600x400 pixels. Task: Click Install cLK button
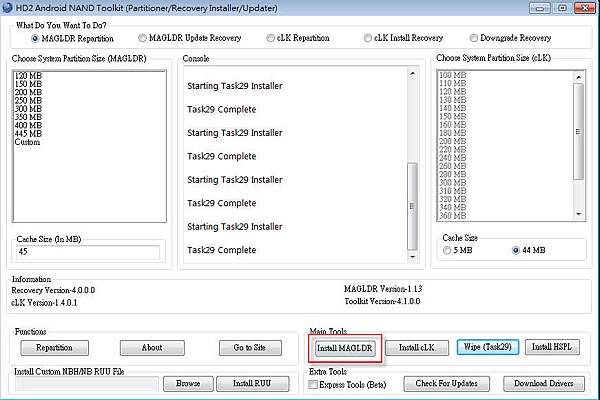(x=417, y=348)
